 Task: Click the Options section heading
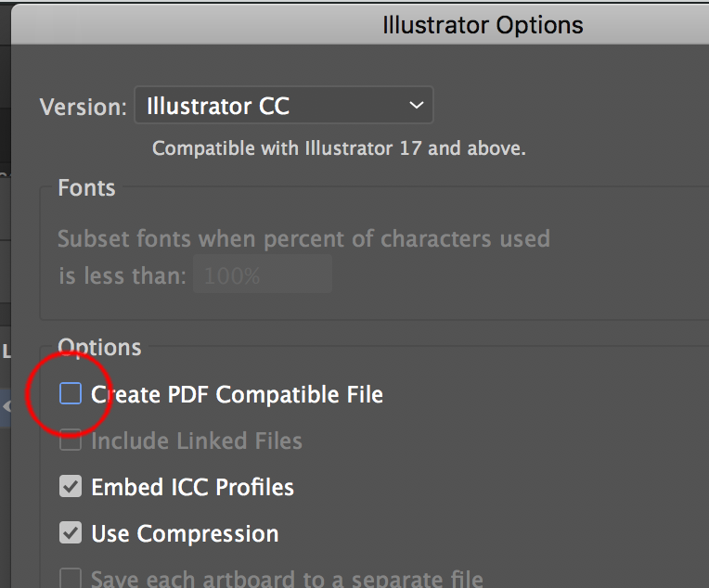(x=99, y=348)
